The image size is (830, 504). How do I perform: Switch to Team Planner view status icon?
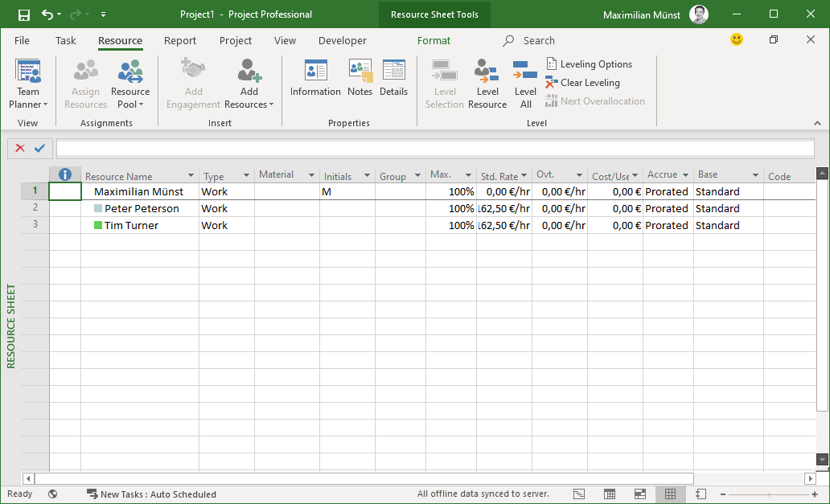tap(640, 494)
